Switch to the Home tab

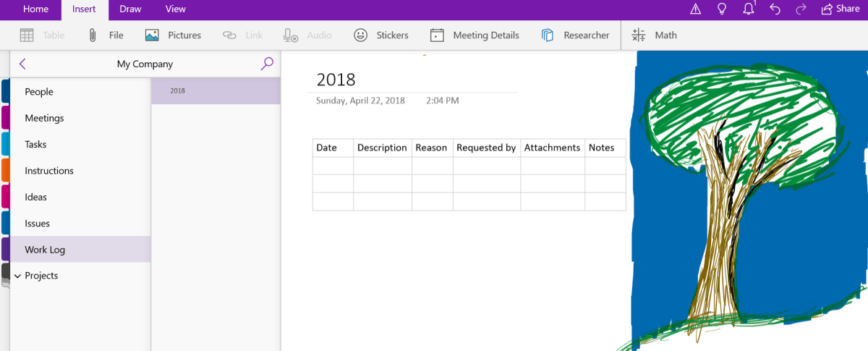coord(36,9)
